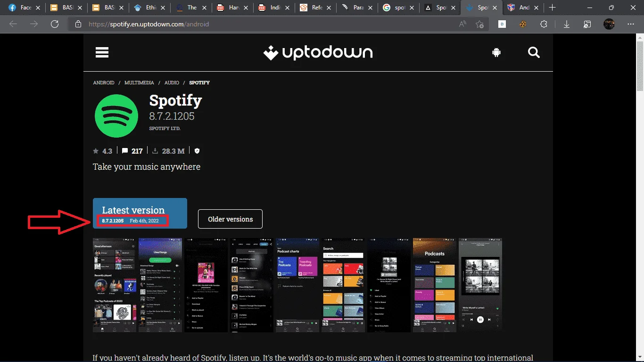644x362 pixels.
Task: Open the uptodown site search magnifier
Action: click(534, 52)
